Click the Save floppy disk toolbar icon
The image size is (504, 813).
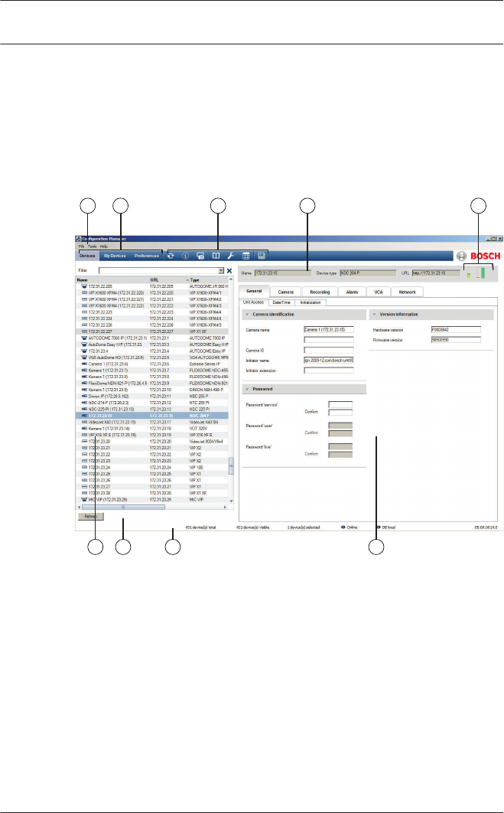[x=261, y=256]
